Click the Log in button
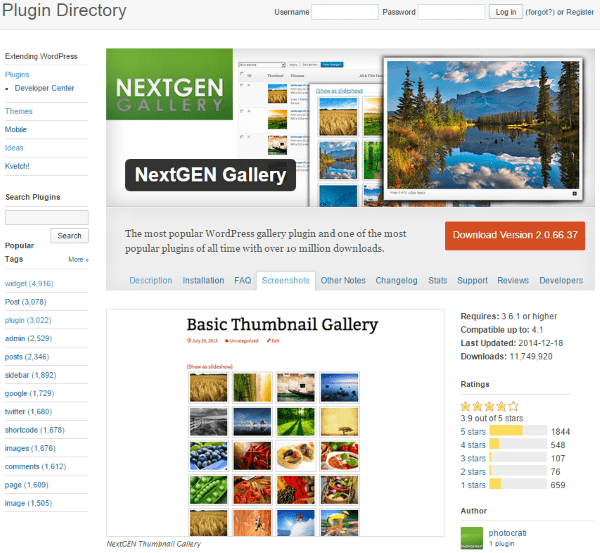The height and width of the screenshot is (553, 600). pos(506,12)
